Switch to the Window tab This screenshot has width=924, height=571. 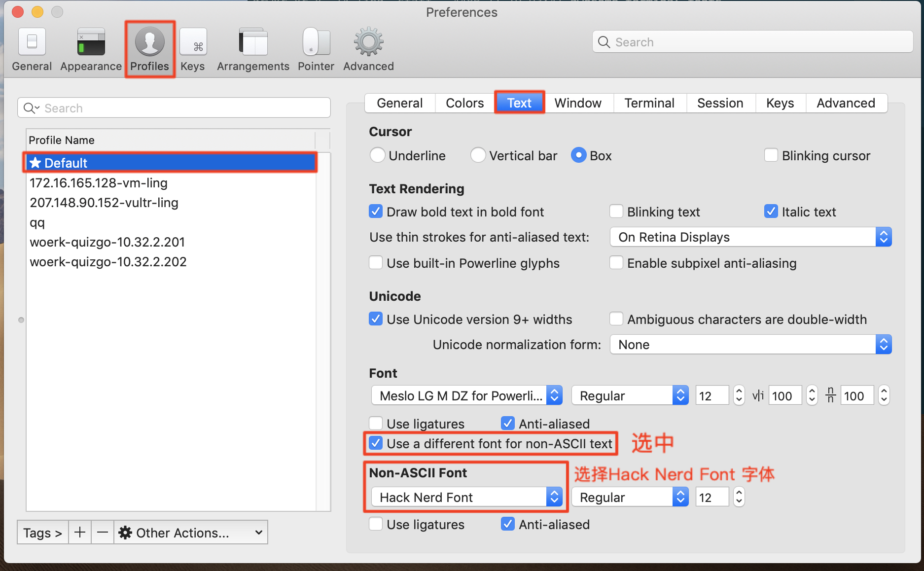[x=578, y=103]
